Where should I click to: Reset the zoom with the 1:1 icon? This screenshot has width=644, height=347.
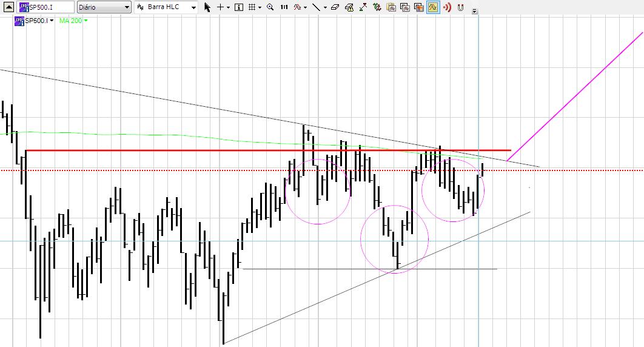point(284,7)
